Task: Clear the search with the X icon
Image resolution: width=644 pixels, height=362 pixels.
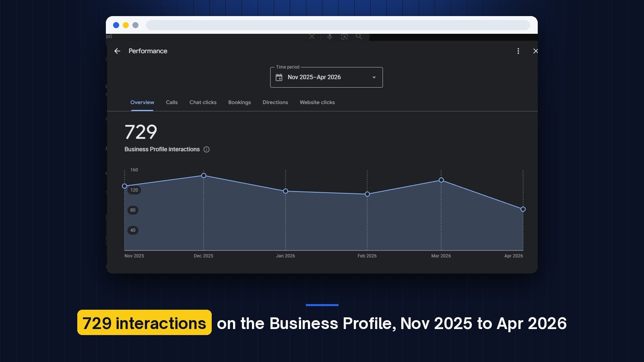Action: [x=312, y=37]
